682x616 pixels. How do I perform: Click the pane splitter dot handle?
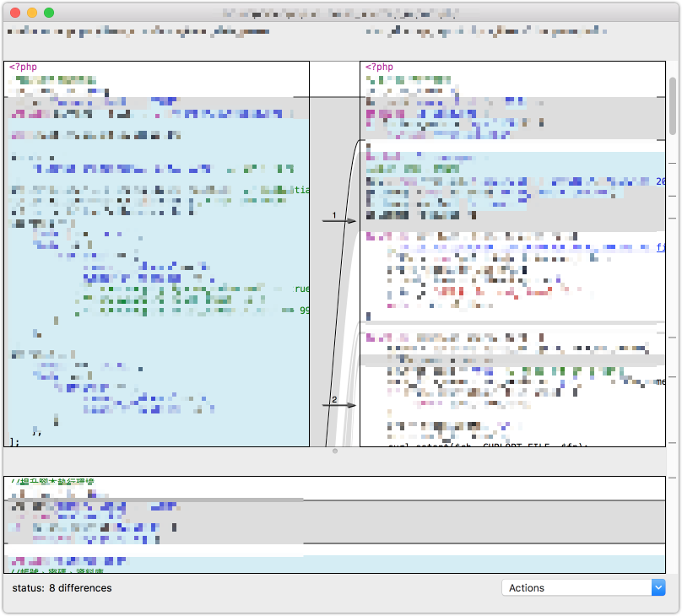pos(335,451)
